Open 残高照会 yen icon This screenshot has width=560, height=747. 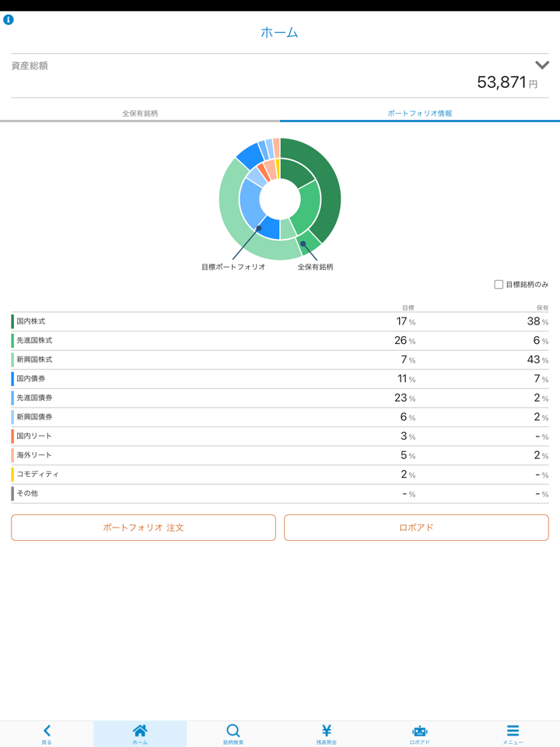click(327, 731)
